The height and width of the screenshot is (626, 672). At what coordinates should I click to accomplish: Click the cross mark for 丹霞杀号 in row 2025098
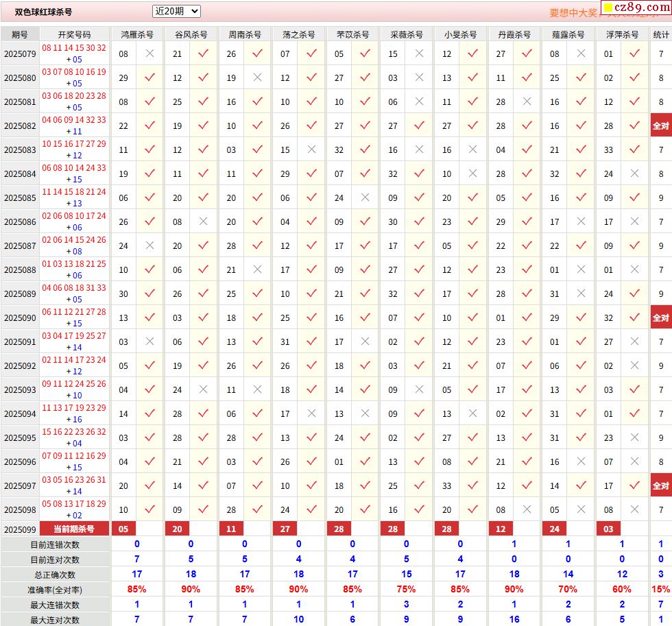click(x=527, y=509)
